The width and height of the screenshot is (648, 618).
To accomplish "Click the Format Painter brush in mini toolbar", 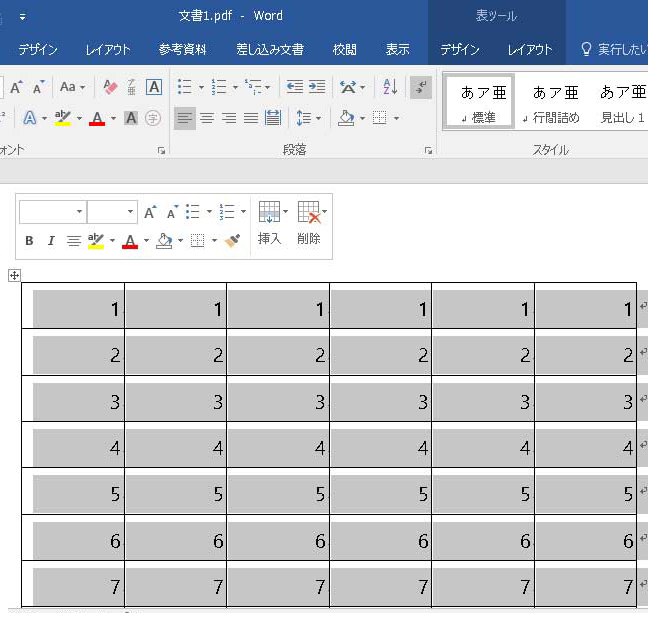I will (233, 241).
